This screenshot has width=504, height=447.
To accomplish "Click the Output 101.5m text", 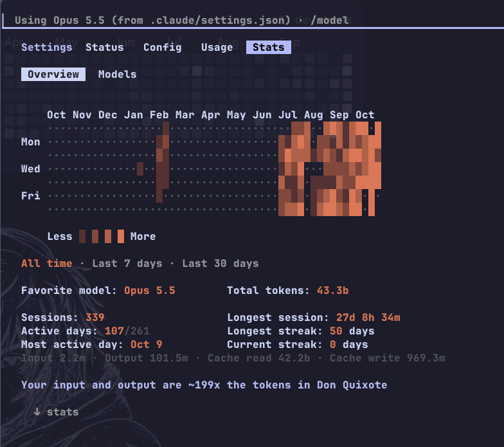I will pyautogui.click(x=147, y=358).
